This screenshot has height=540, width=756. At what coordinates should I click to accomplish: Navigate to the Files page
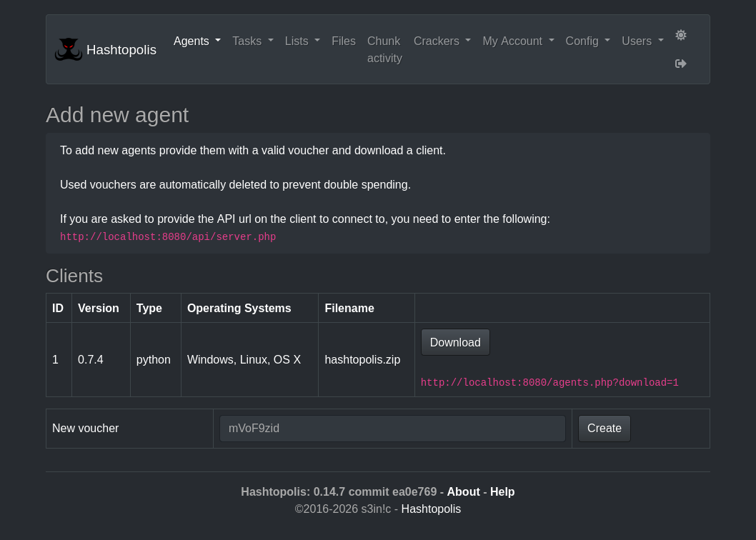click(343, 41)
